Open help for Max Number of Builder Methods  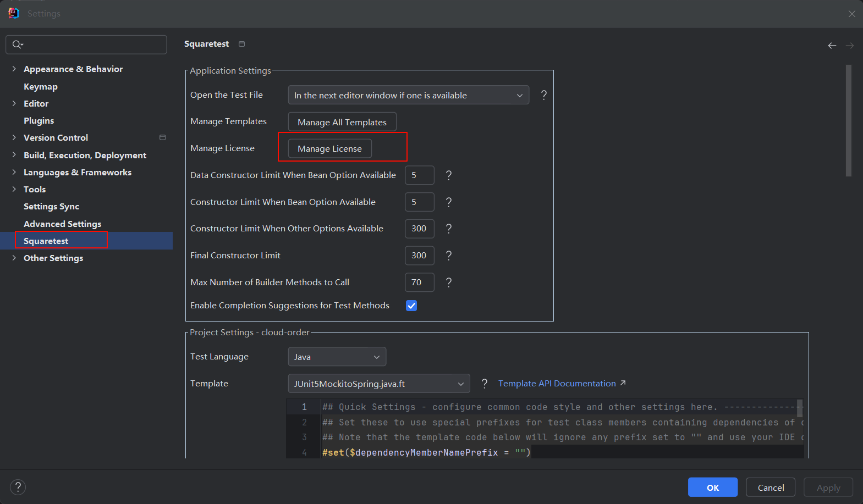(449, 283)
